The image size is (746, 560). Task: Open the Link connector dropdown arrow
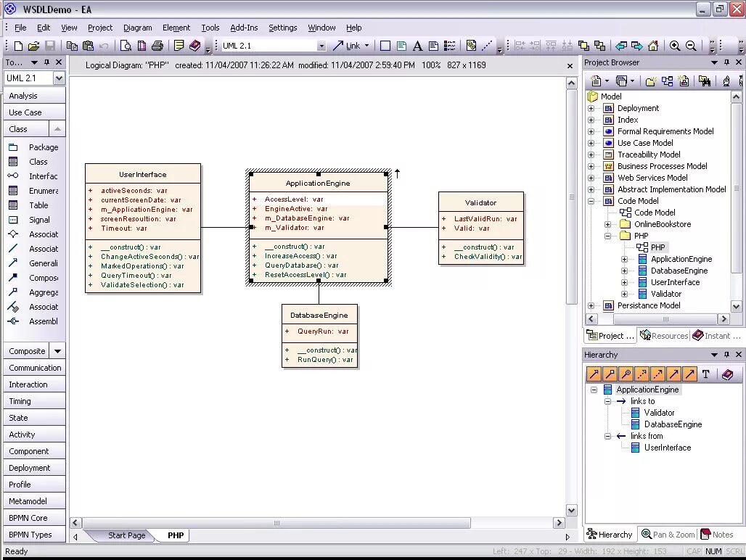point(366,46)
